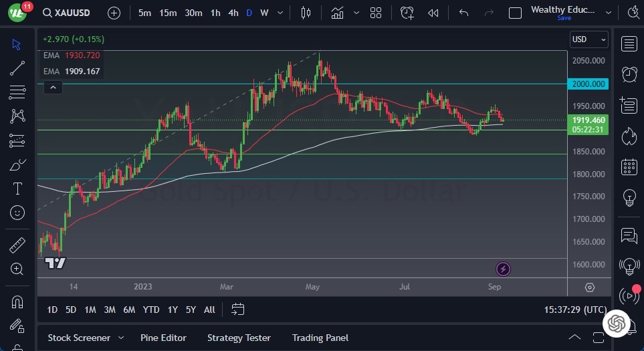Collapse the indicator legend with chevron
The image size is (644, 351).
pos(52,87)
